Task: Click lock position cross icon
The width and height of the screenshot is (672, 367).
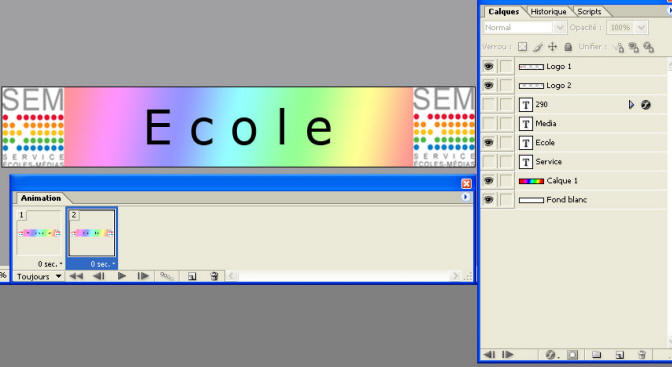Action: 552,47
